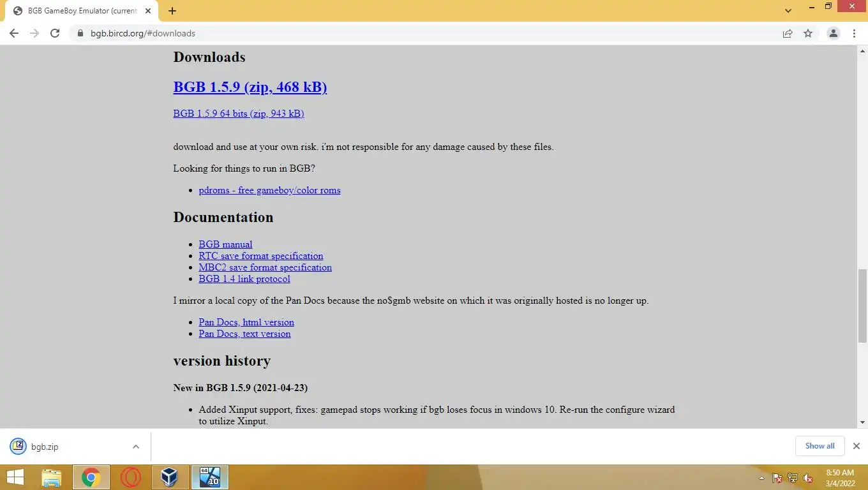This screenshot has width=868, height=490.
Task: Open Pan Docs, text version
Action: pos(244,334)
